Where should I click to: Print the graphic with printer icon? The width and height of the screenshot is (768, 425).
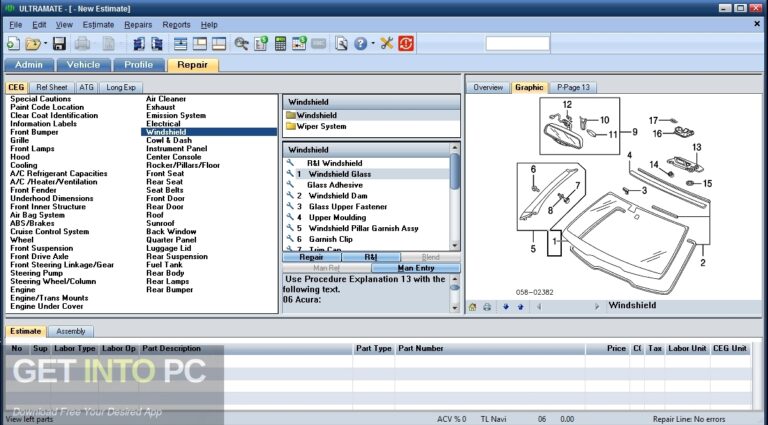point(487,307)
